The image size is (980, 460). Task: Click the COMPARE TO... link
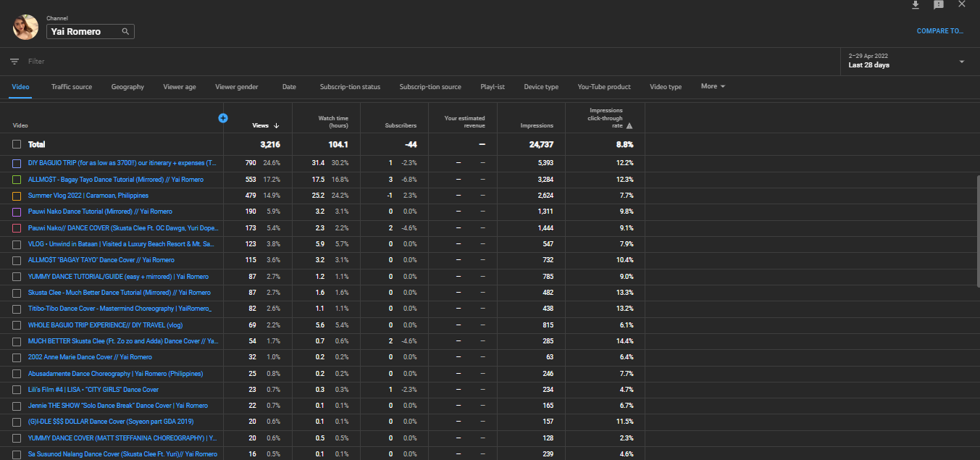click(x=939, y=31)
